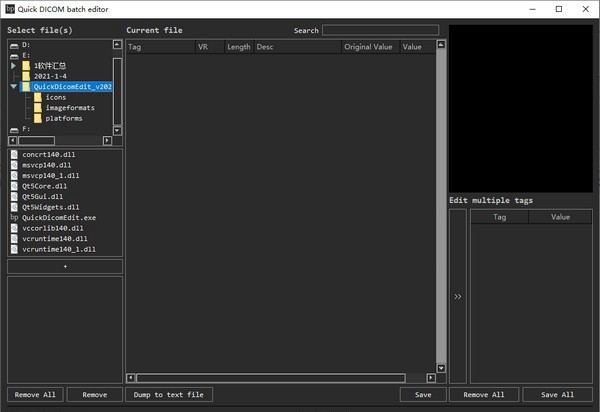This screenshot has width=600, height=412.
Task: Click folder tree scroll up arrow
Action: point(117,44)
